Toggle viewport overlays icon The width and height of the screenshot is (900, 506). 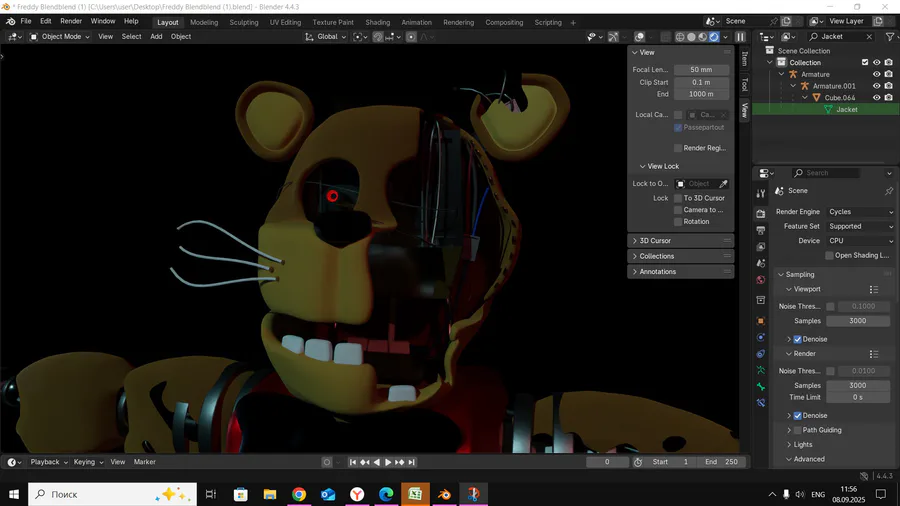tap(639, 37)
